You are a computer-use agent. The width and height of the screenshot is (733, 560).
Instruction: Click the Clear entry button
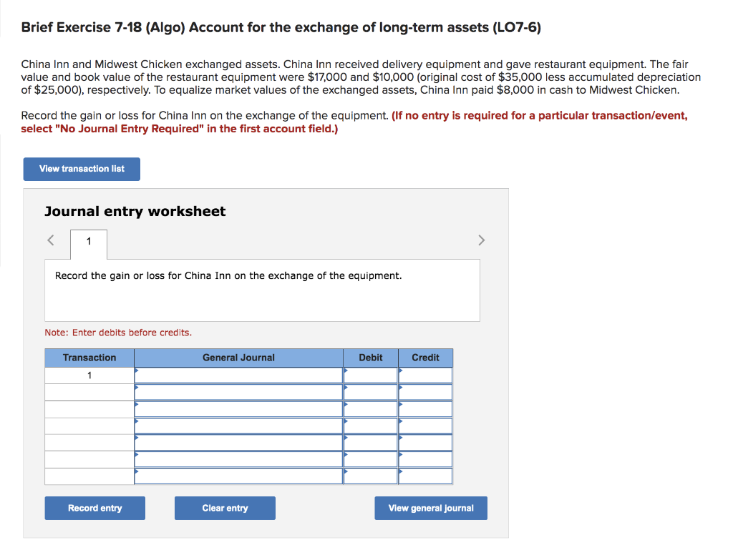225,508
